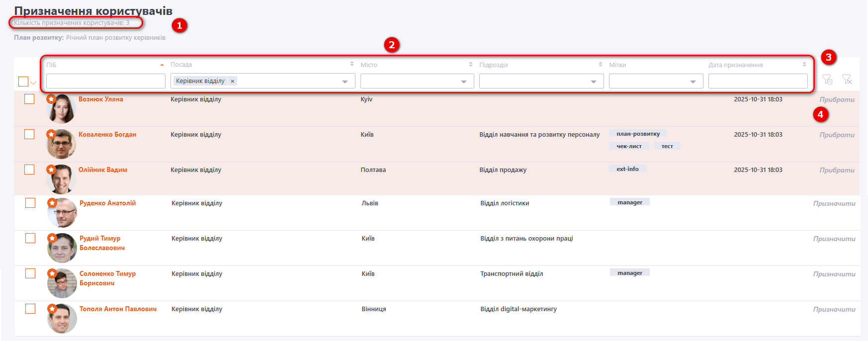Select the checkbox for Руденко Анатолій
This screenshot has width=868, height=341.
tap(30, 203)
